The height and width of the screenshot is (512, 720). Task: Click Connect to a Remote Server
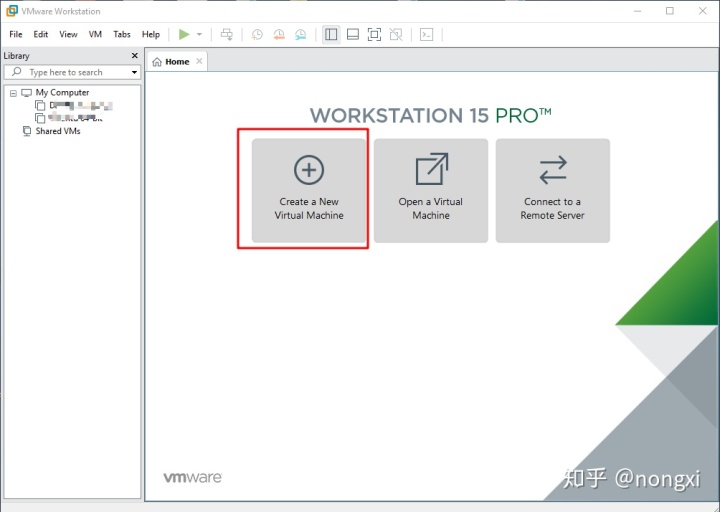[552, 190]
